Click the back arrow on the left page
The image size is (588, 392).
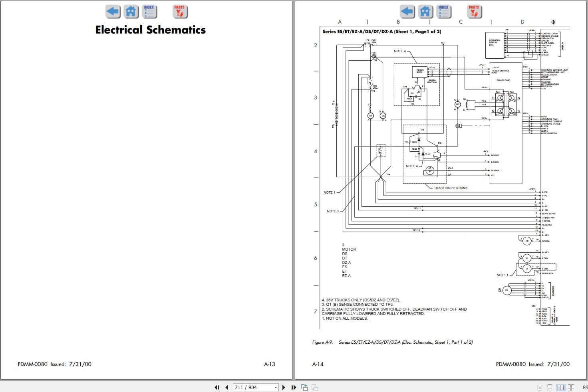coord(113,12)
